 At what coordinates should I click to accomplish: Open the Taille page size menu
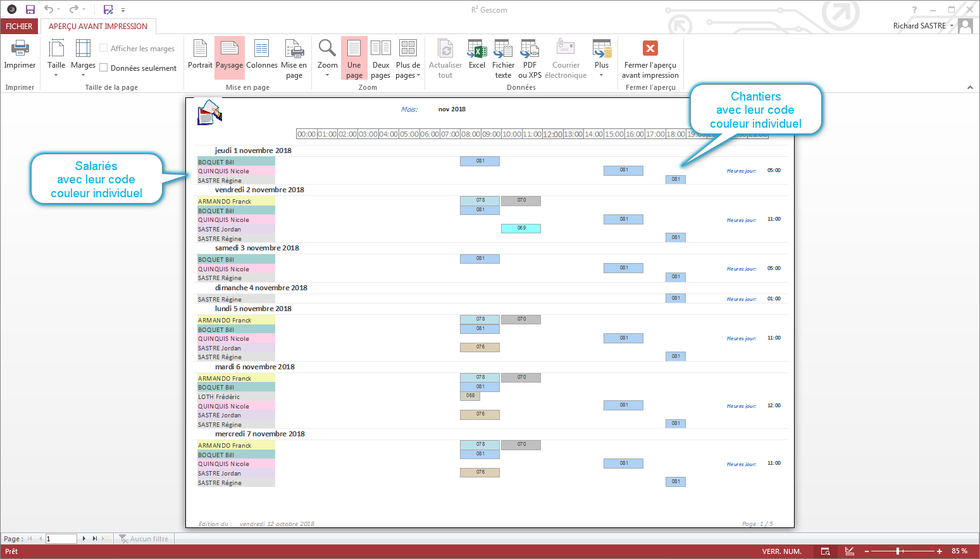(56, 58)
